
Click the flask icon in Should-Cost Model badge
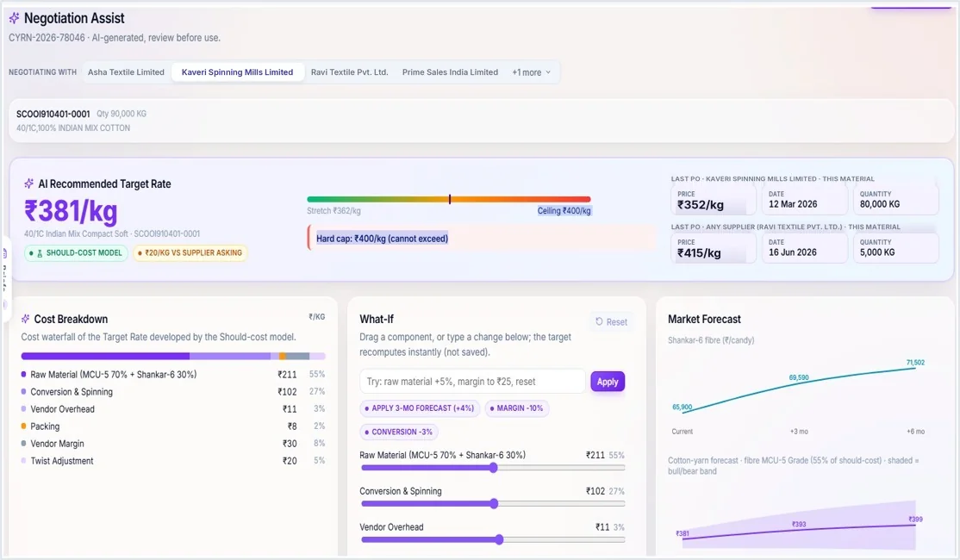coord(40,252)
